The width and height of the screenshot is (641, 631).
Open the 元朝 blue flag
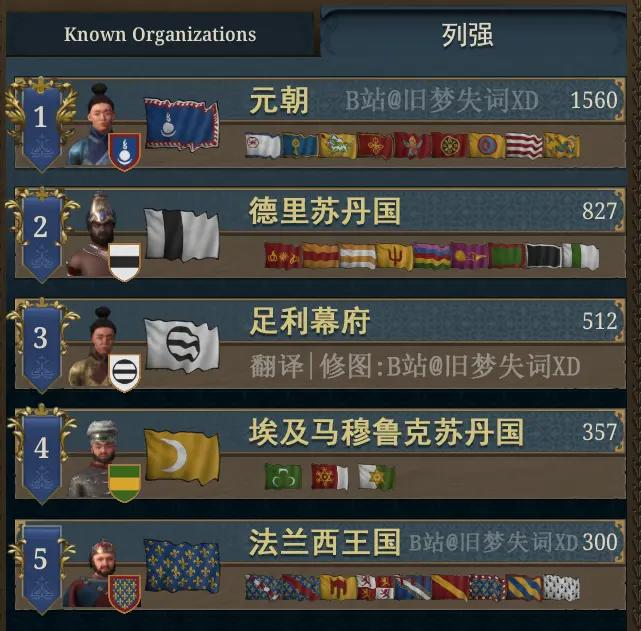coord(182,124)
